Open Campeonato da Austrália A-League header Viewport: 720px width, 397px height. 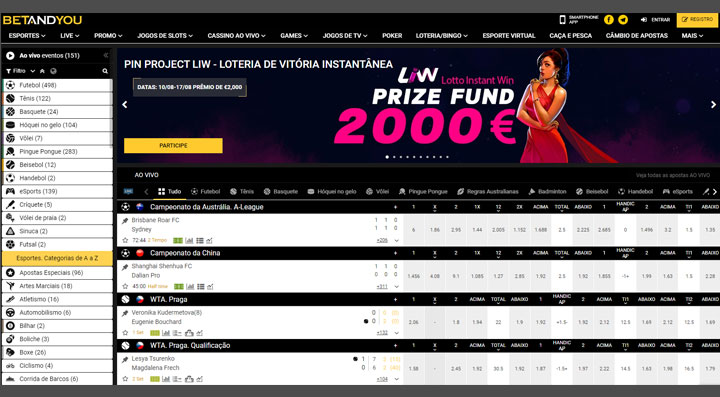click(x=207, y=207)
